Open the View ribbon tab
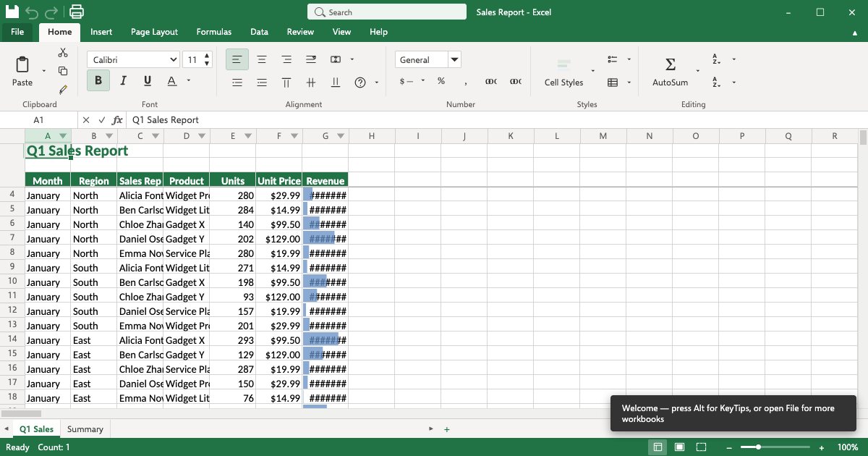 tap(341, 32)
